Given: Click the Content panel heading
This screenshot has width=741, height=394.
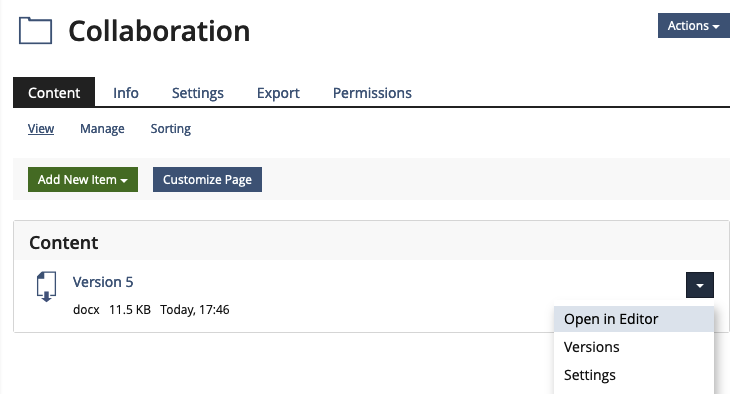Looking at the screenshot, I should [64, 242].
